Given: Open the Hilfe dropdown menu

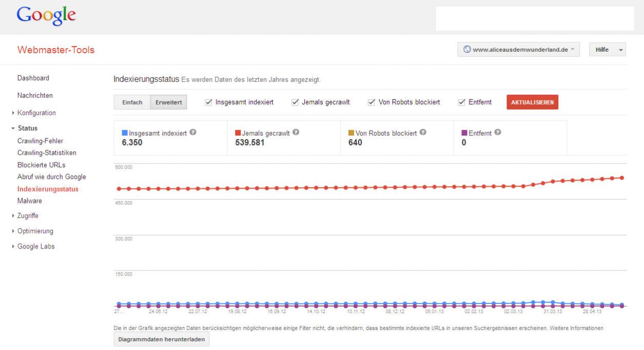Looking at the screenshot, I should [607, 49].
